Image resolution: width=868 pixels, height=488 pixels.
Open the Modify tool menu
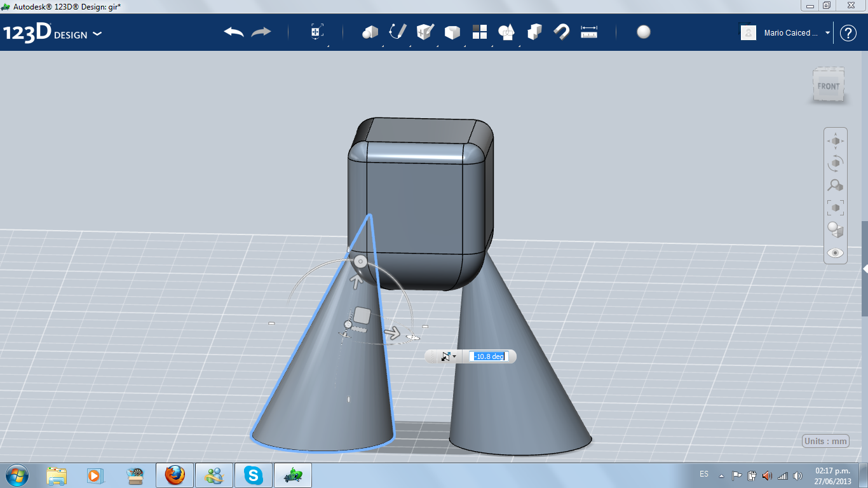coord(452,32)
